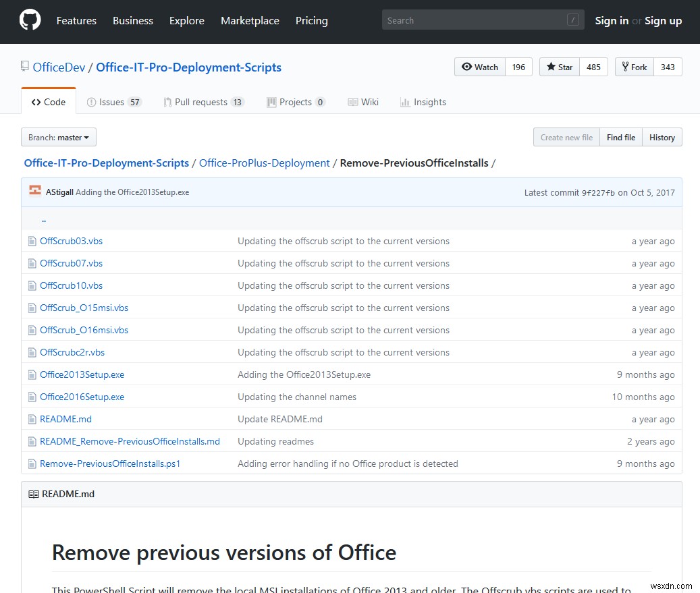
Task: Click the book icon in the README.md header
Action: [x=34, y=494]
